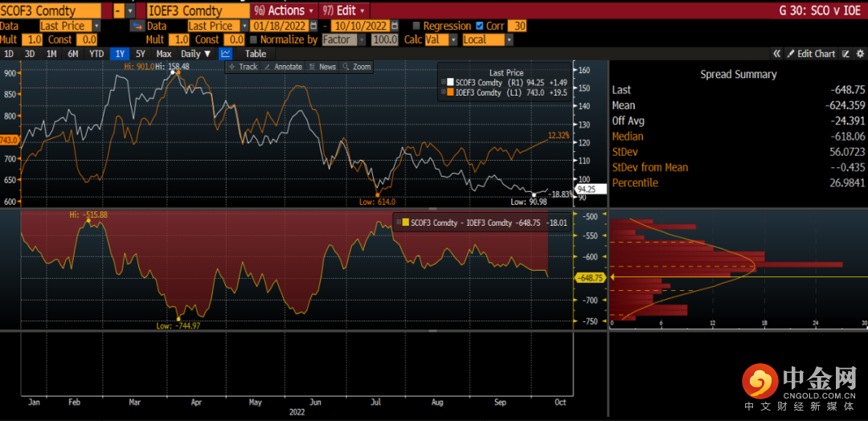868x421 pixels.
Task: Open the Local currency dropdown
Action: [510, 40]
